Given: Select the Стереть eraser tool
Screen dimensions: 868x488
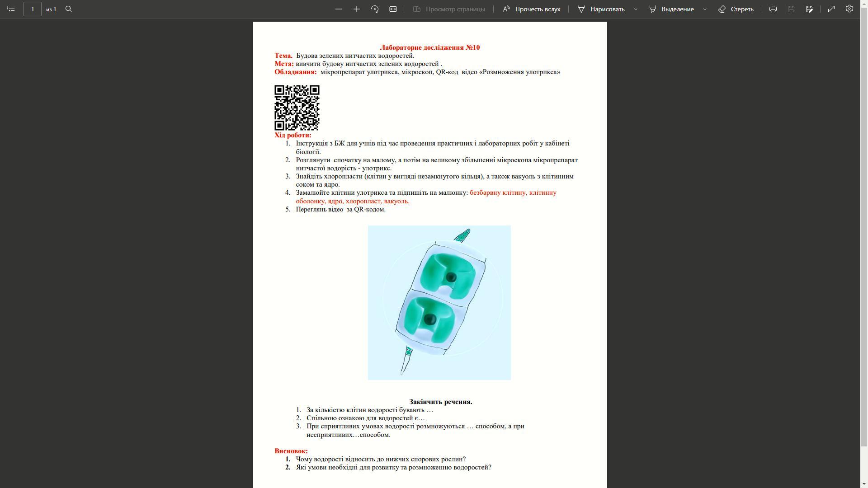Looking at the screenshot, I should click(736, 9).
